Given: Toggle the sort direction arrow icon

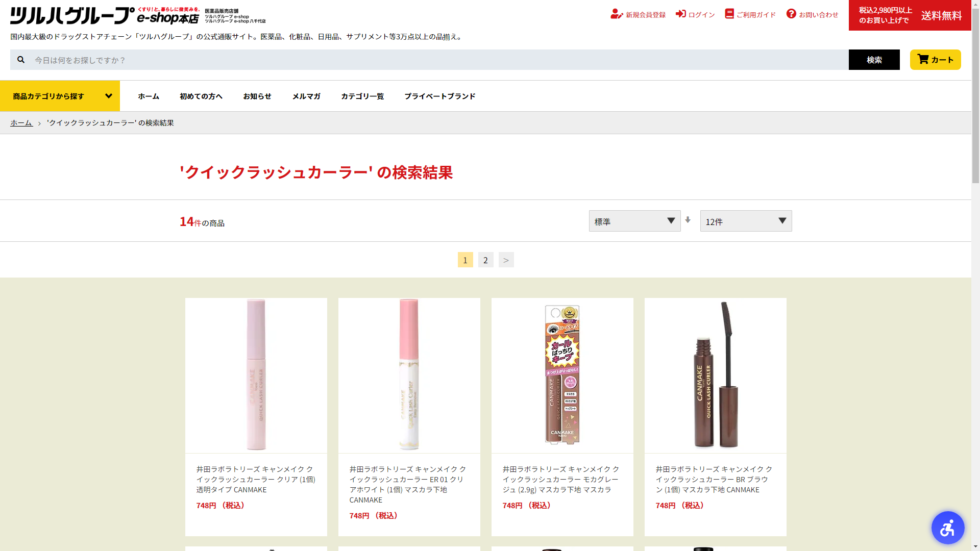Looking at the screenshot, I should point(688,220).
